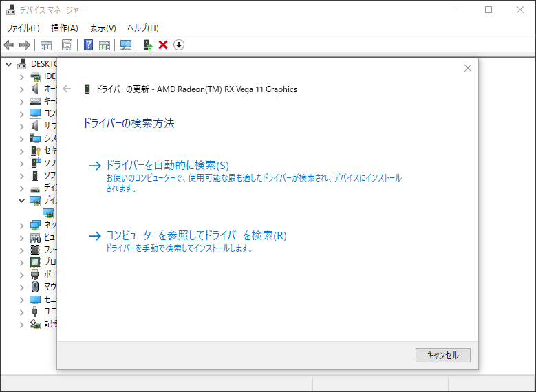Expand the mouse category chevron
Image resolution: width=536 pixels, height=392 pixels.
coord(21,287)
